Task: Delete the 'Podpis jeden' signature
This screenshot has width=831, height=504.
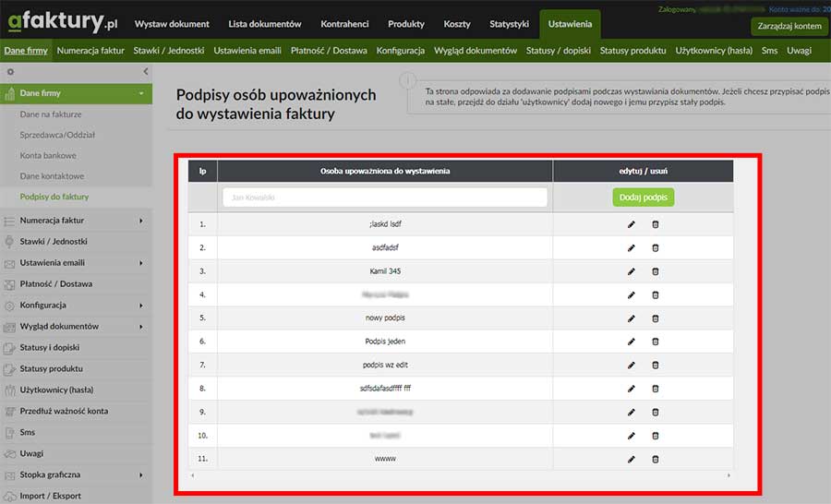Action: (655, 342)
